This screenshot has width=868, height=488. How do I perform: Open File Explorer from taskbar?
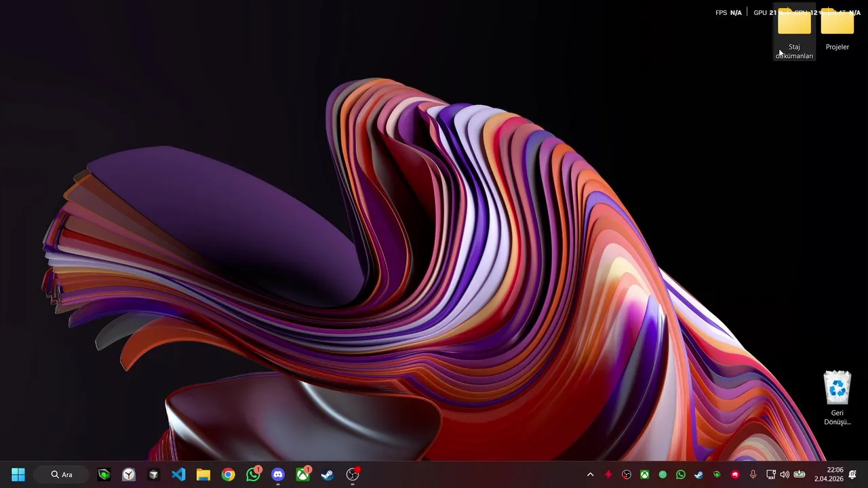(x=203, y=474)
